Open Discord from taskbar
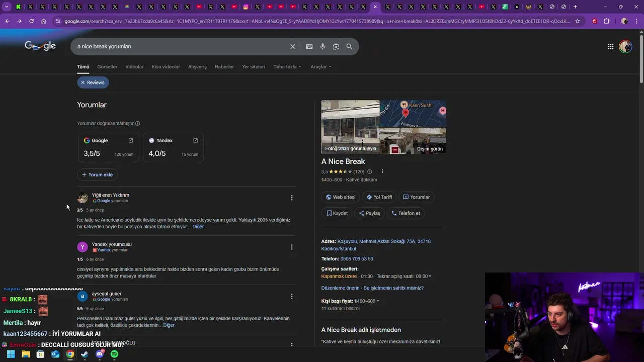Image resolution: width=644 pixels, height=362 pixels. tap(100, 354)
